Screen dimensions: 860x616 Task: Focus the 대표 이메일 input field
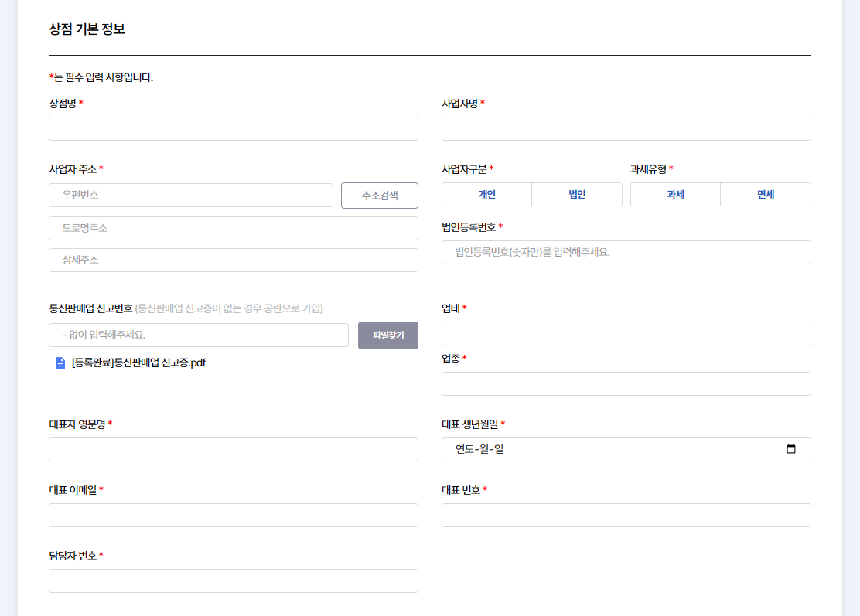click(233, 516)
